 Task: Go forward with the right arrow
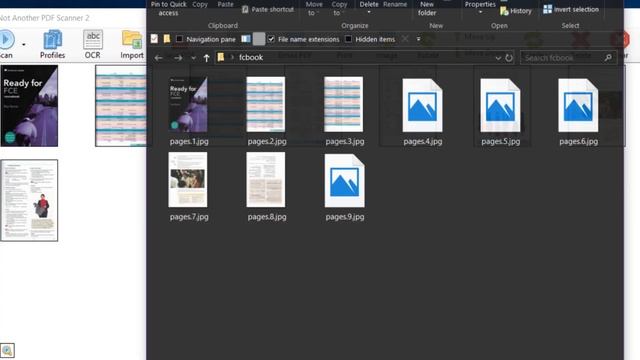coord(178,58)
